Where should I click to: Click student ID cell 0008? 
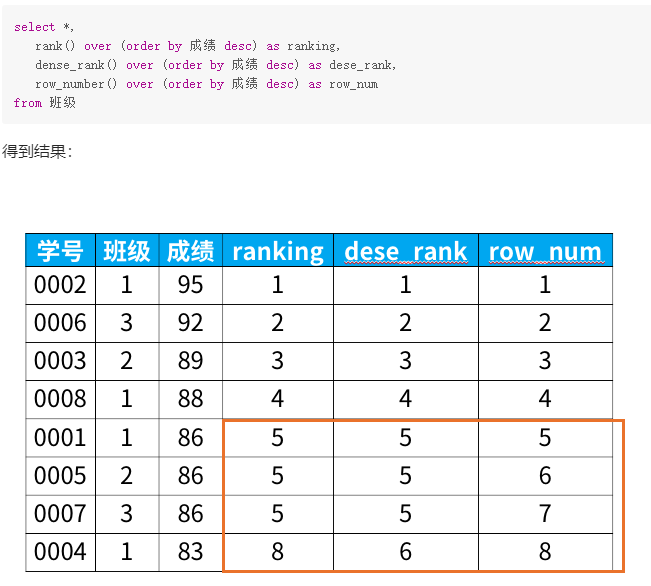coord(61,399)
